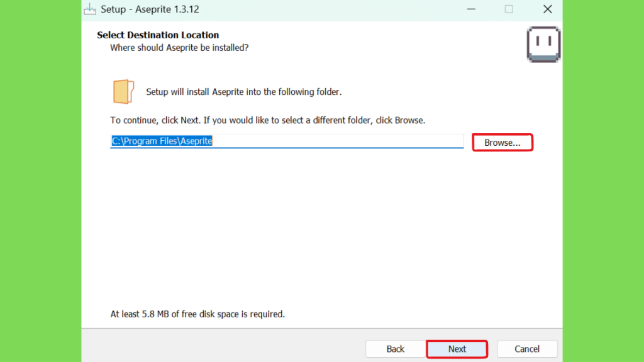Click empty space in the destination path field
This screenshot has width=644, height=362.
[x=340, y=141]
